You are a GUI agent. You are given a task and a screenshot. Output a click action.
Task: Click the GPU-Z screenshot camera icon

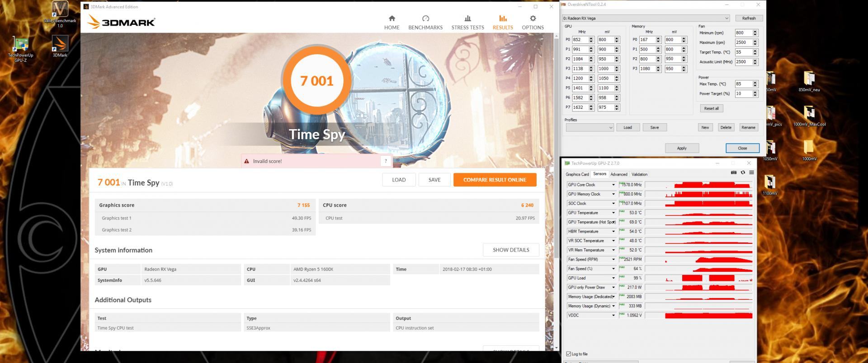(x=733, y=172)
